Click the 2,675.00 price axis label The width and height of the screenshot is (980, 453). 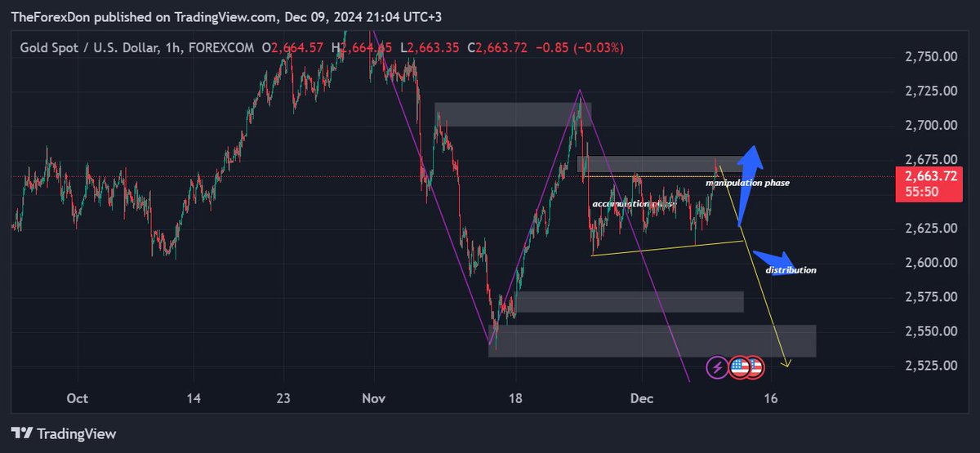tap(932, 159)
